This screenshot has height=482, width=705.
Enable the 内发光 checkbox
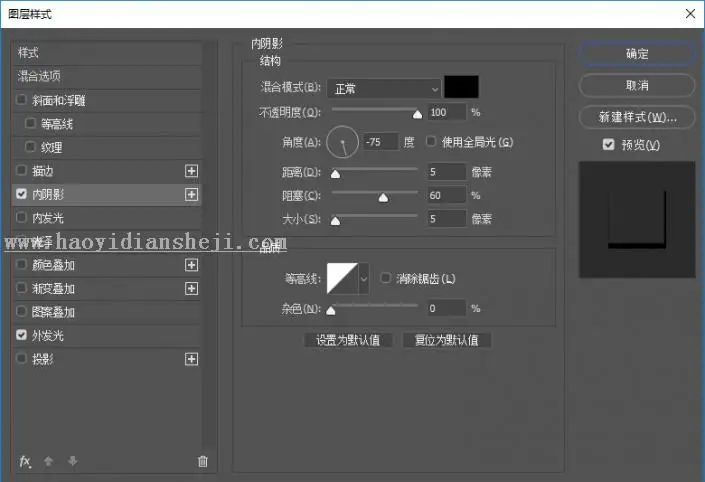[x=21, y=217]
